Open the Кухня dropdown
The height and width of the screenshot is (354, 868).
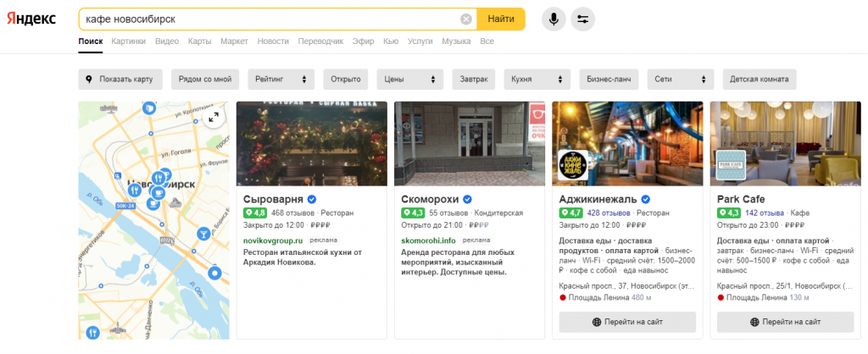537,79
